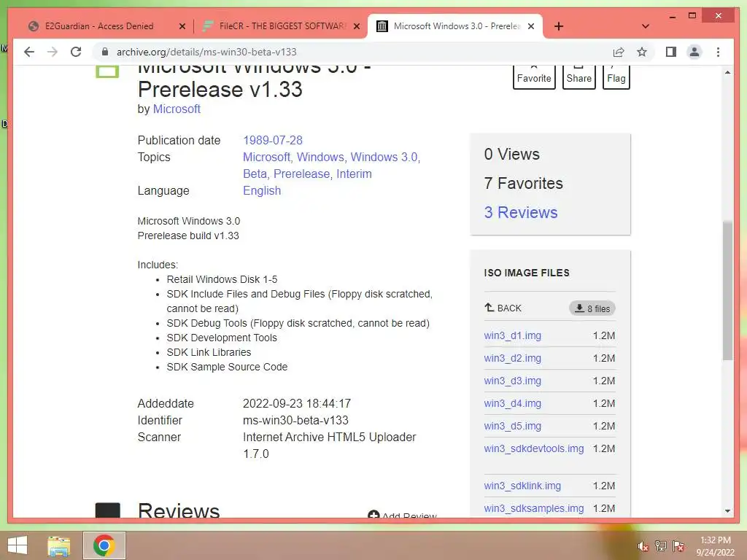The width and height of the screenshot is (747, 560).
Task: Click the Chrome taskbar icon
Action: point(104,545)
